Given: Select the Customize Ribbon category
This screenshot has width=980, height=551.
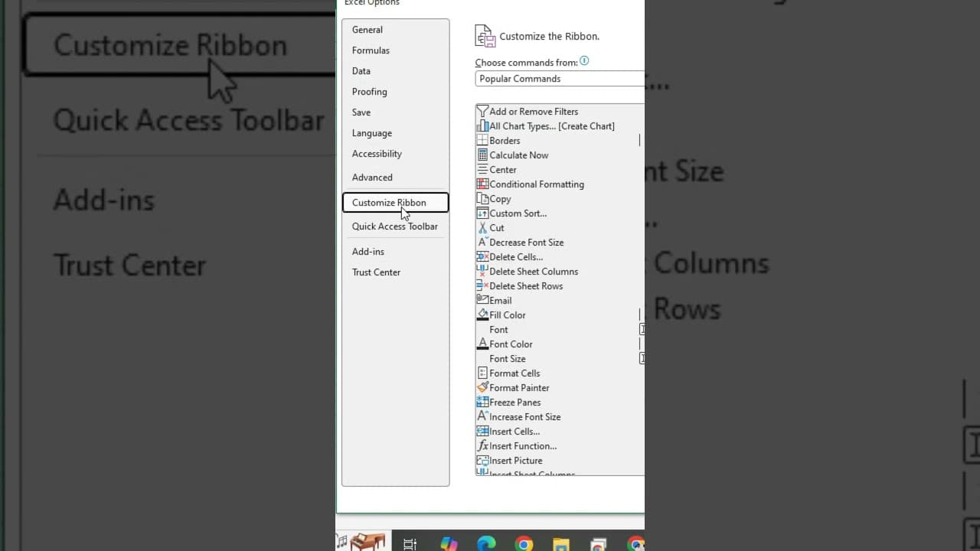Looking at the screenshot, I should tap(395, 203).
